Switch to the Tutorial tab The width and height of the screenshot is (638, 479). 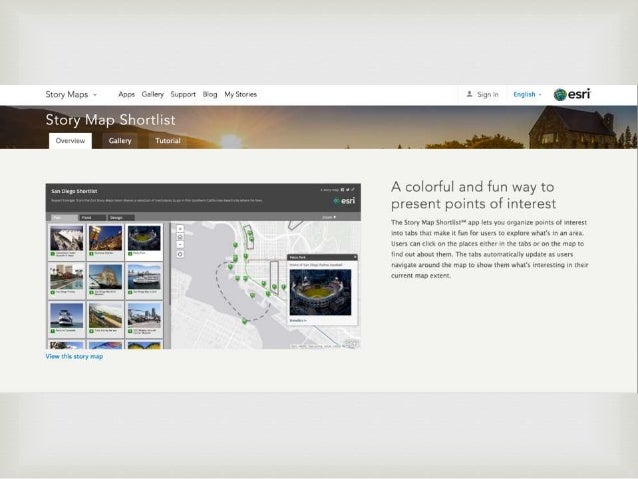coord(168,141)
